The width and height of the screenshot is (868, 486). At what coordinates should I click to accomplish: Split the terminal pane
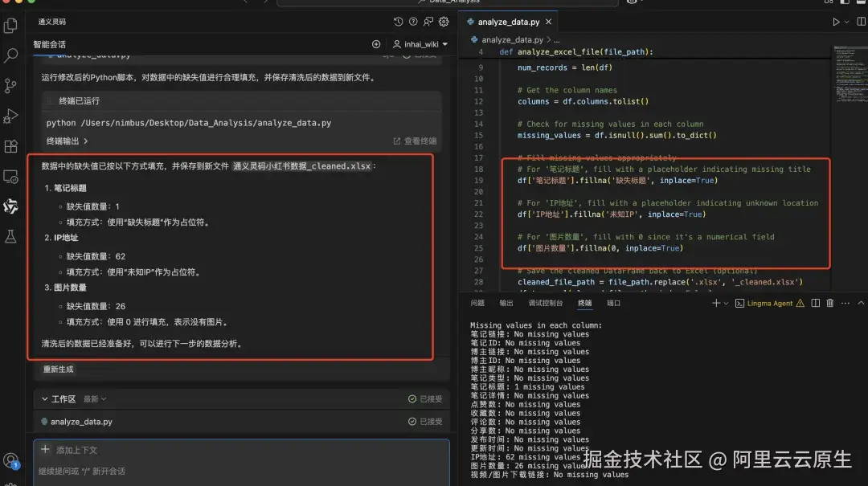(816, 303)
